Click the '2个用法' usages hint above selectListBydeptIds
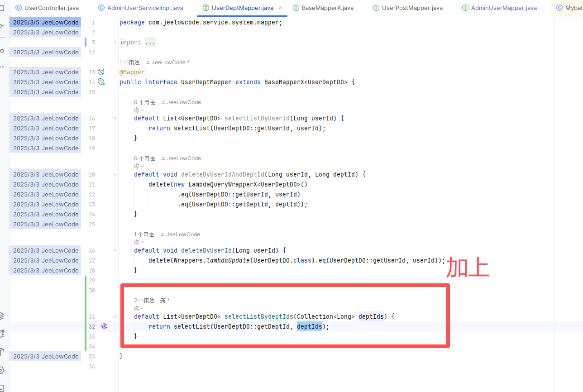 pyautogui.click(x=144, y=301)
